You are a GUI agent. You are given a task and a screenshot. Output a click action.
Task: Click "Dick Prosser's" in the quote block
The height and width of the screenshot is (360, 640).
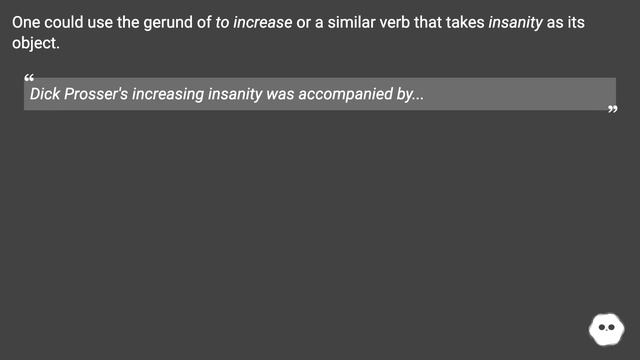coord(79,94)
